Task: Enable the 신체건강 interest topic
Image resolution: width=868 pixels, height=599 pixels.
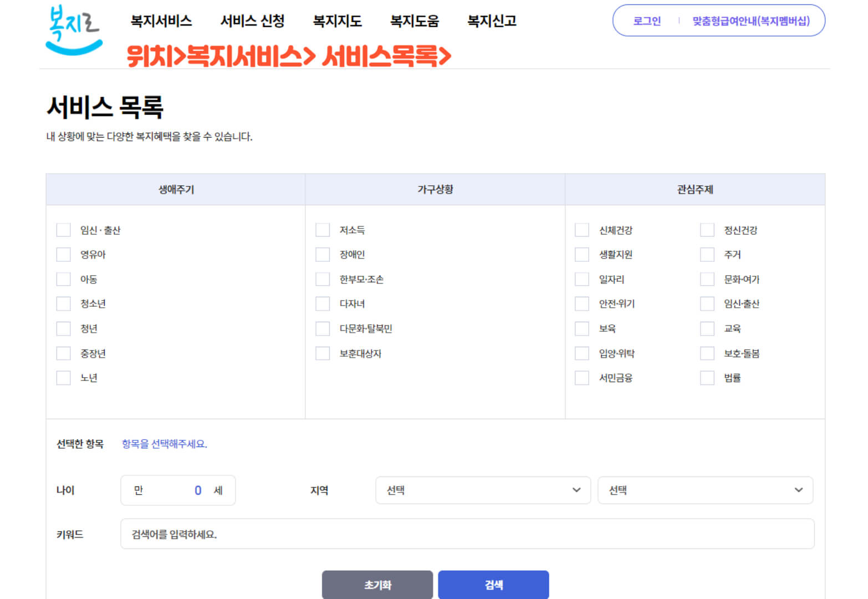Action: (x=581, y=230)
